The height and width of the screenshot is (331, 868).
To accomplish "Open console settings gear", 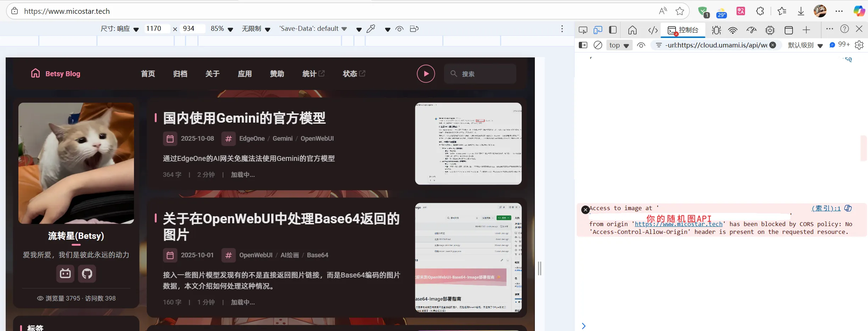I will (x=859, y=45).
